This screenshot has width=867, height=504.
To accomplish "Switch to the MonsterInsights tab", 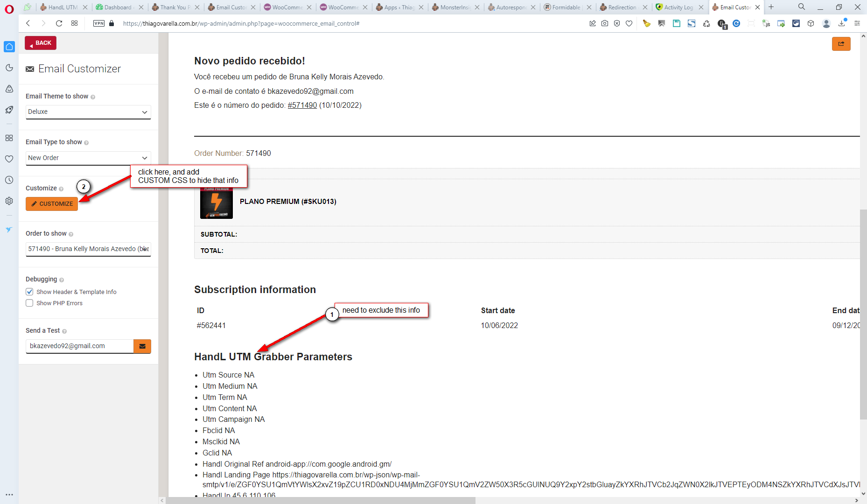I will point(454,7).
